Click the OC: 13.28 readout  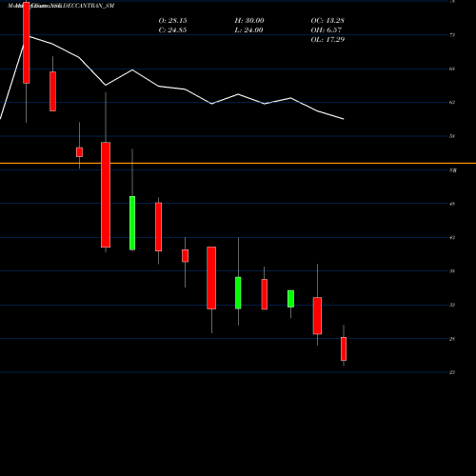coord(327,21)
